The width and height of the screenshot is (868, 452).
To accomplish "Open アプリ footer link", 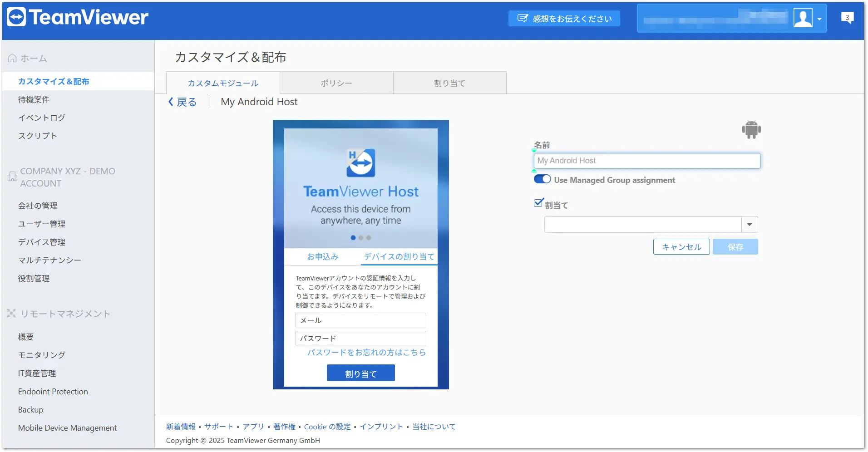I will 253,427.
